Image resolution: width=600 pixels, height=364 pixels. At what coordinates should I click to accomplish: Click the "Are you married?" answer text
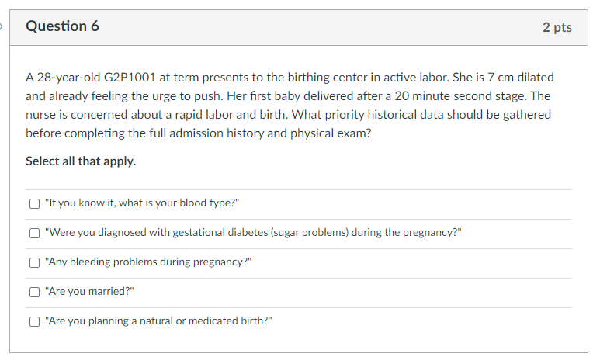90,292
